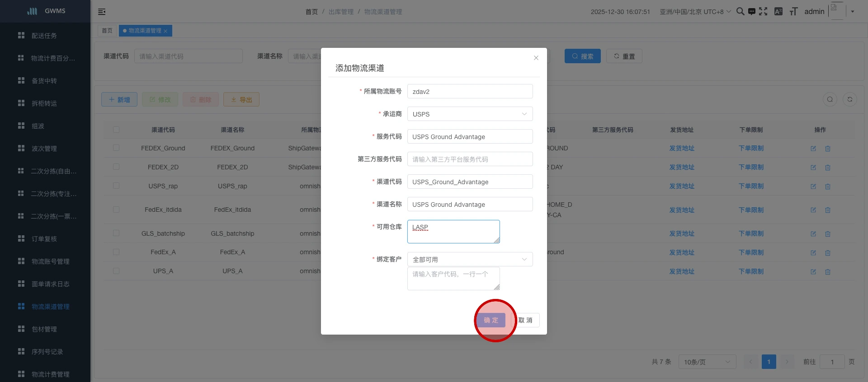Click the 第三方服务代码 input field
The image size is (868, 382).
(470, 159)
